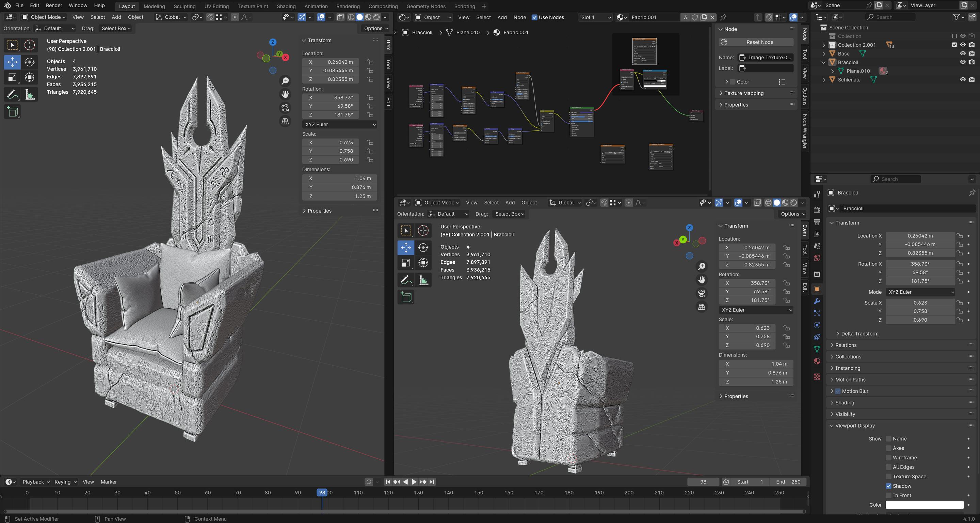Open Keying menu in timeline
Image resolution: width=980 pixels, height=523 pixels.
point(65,482)
